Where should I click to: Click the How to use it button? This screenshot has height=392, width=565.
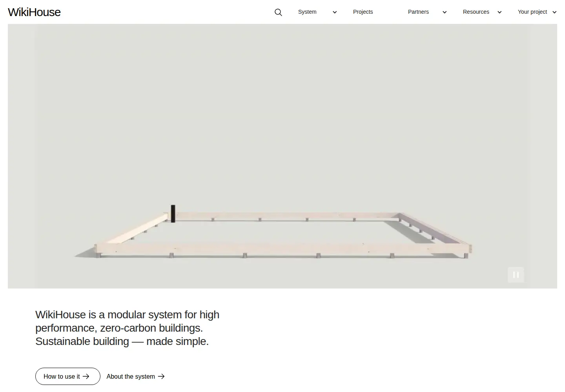point(68,376)
